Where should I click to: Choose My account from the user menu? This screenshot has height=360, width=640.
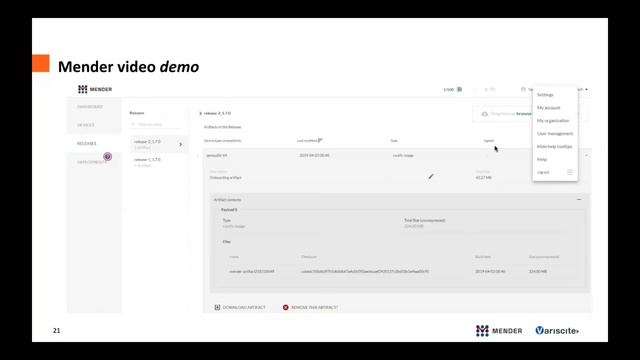[549, 108]
